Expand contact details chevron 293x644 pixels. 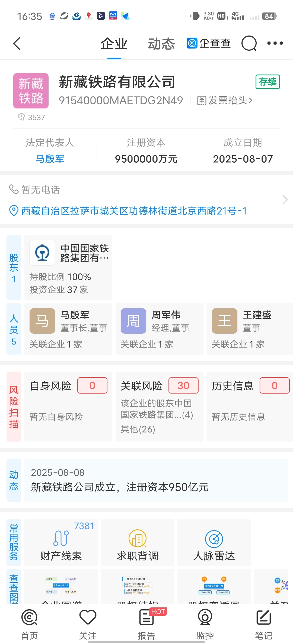285,200
